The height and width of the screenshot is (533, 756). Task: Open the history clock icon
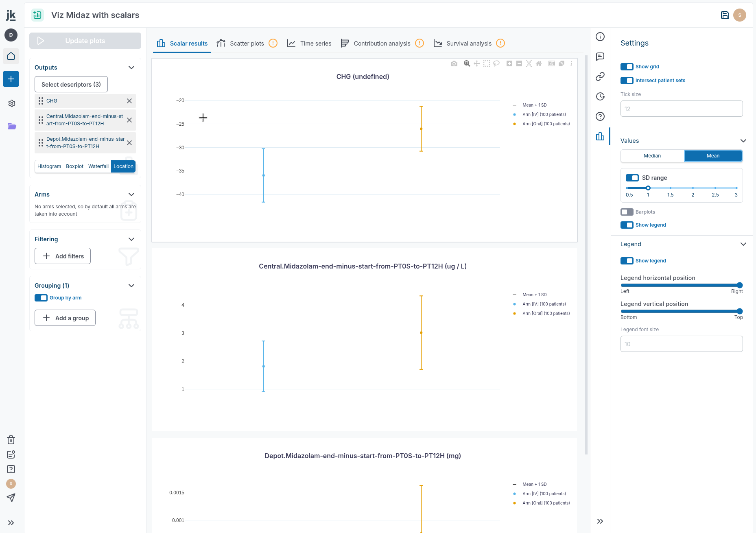pyautogui.click(x=600, y=96)
